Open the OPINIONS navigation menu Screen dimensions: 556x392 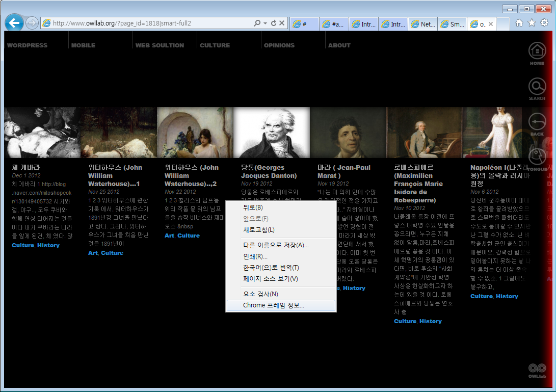(279, 45)
